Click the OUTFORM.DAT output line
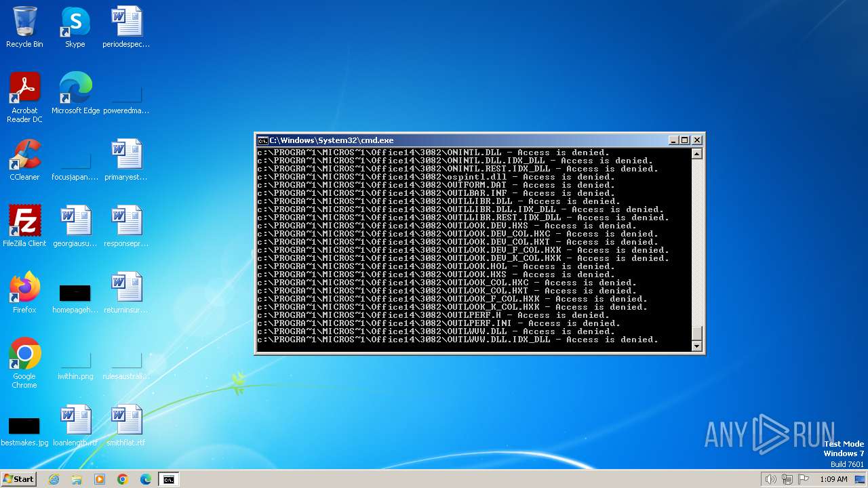Image resolution: width=868 pixels, height=488 pixels. (436, 185)
